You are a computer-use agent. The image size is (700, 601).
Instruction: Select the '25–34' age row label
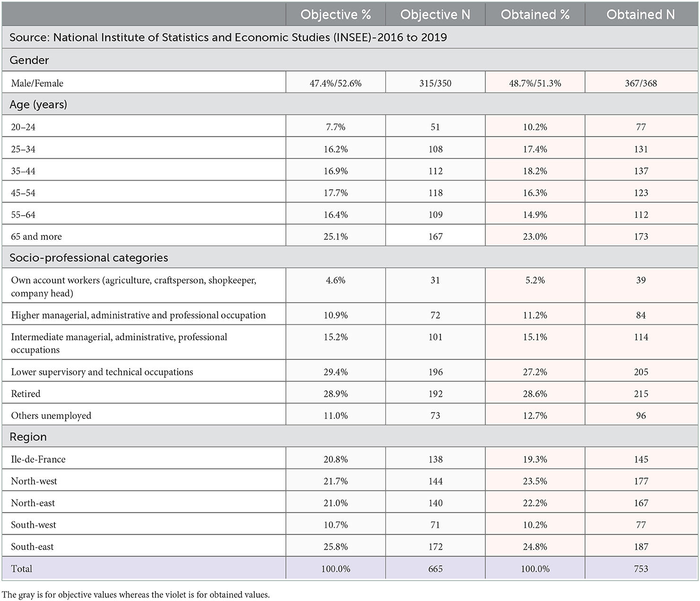coord(23,149)
